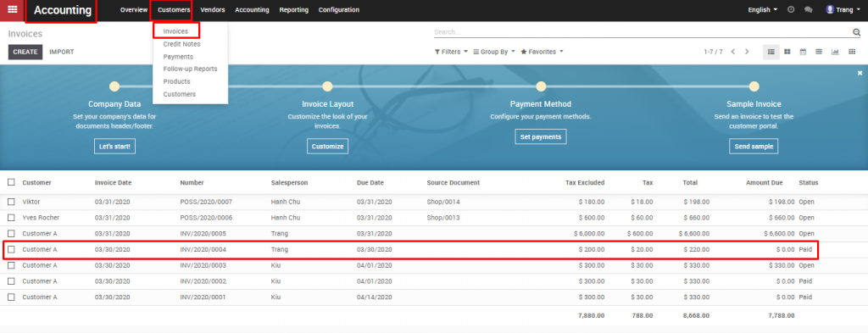Focus the Search input field

643,32
